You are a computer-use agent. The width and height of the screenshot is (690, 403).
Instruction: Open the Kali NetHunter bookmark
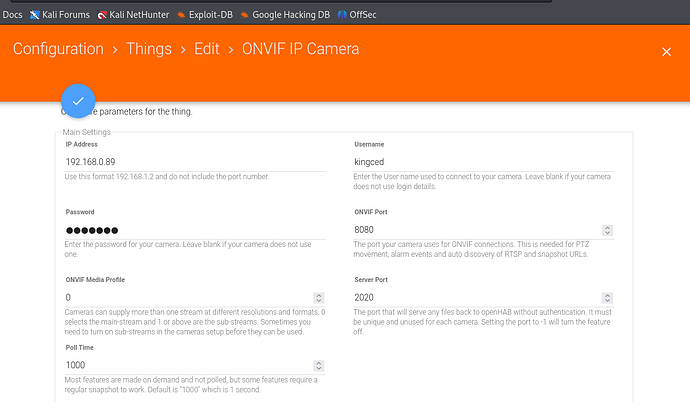coord(133,15)
